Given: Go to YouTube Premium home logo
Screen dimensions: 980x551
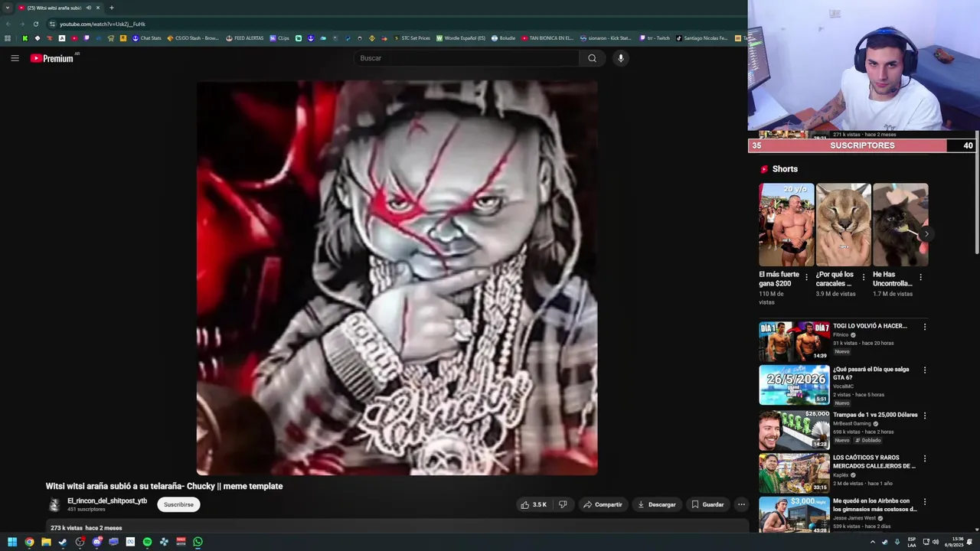Looking at the screenshot, I should [x=52, y=58].
